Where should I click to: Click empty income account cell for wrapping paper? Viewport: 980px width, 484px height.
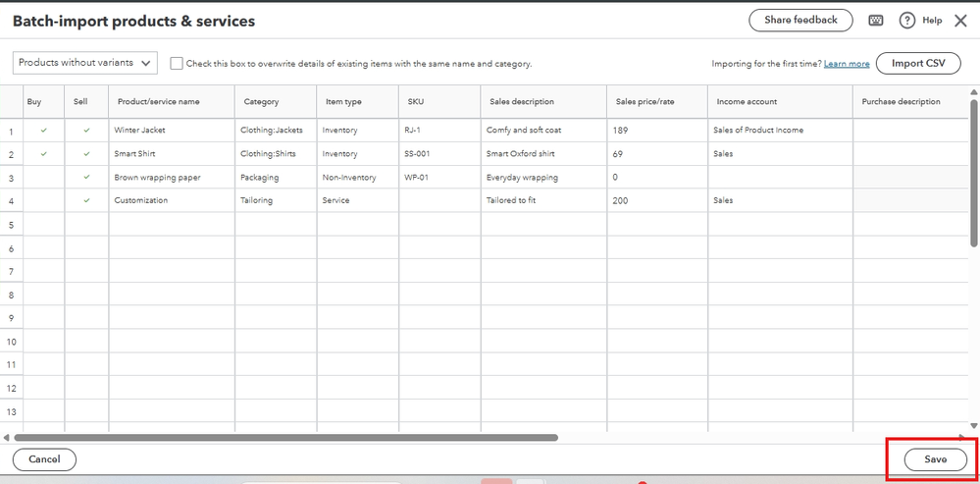pos(780,177)
